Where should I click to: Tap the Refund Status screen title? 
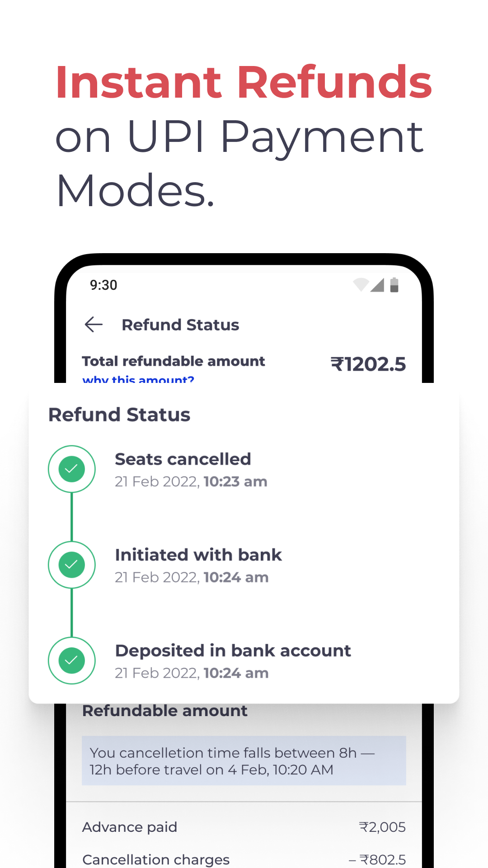tap(180, 325)
